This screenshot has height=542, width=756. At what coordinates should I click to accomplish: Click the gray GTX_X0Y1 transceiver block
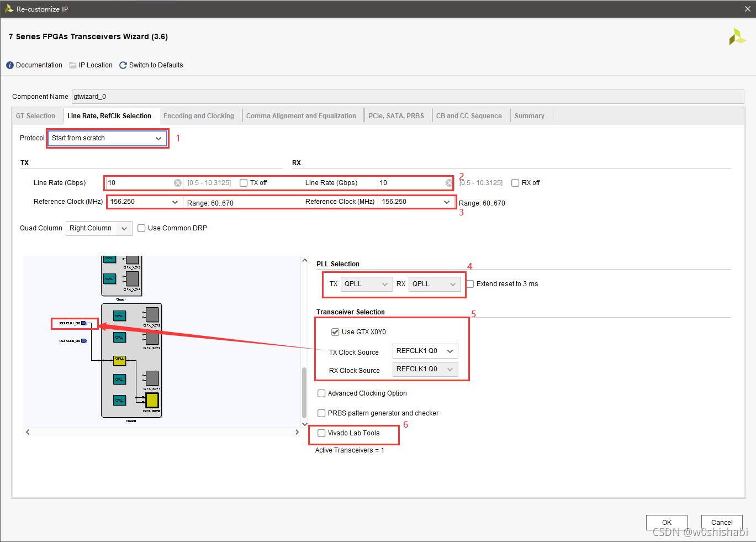point(152,378)
